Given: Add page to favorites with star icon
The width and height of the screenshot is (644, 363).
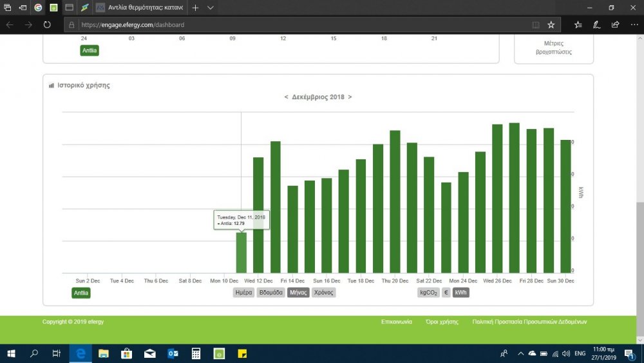Looking at the screenshot, I should pyautogui.click(x=551, y=25).
